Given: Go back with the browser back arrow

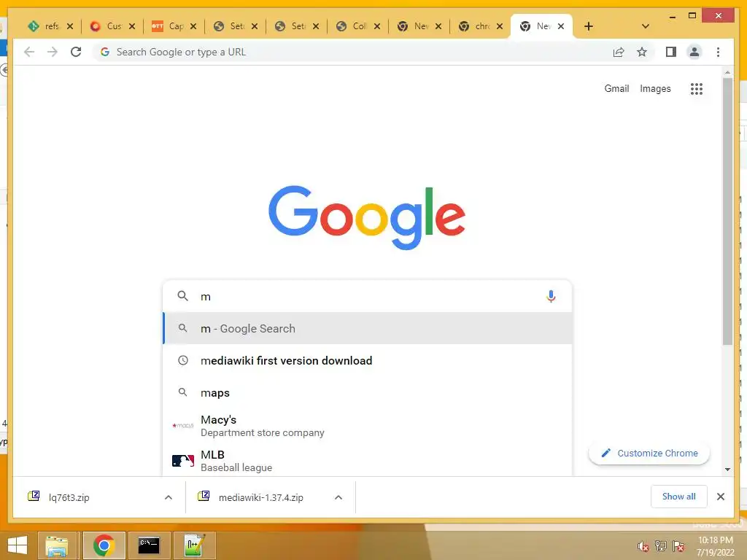Looking at the screenshot, I should tap(29, 52).
